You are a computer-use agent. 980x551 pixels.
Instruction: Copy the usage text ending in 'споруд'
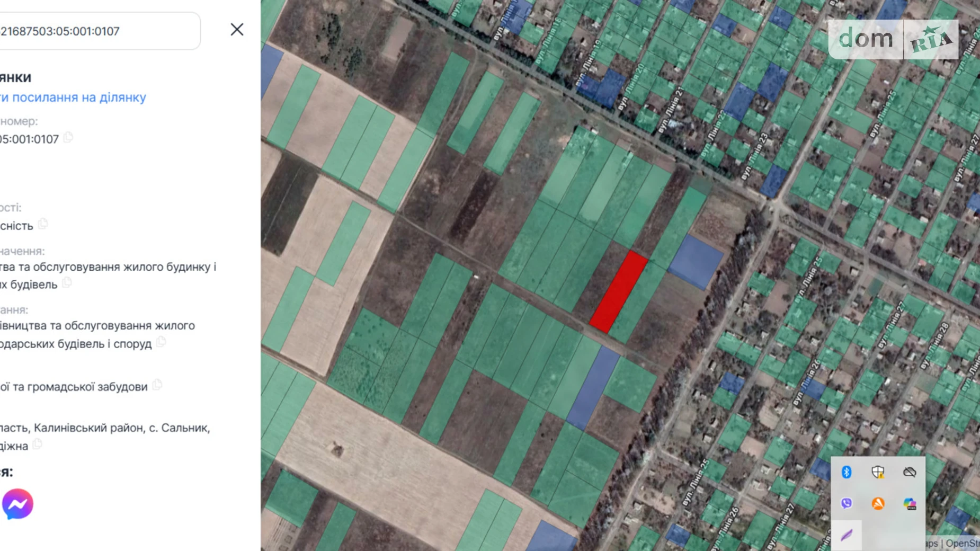coord(161,342)
